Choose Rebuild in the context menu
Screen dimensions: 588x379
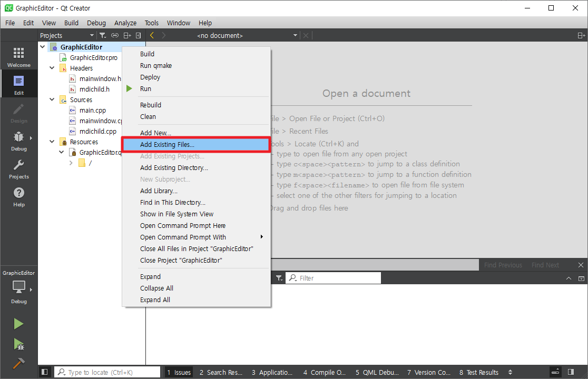click(197, 105)
